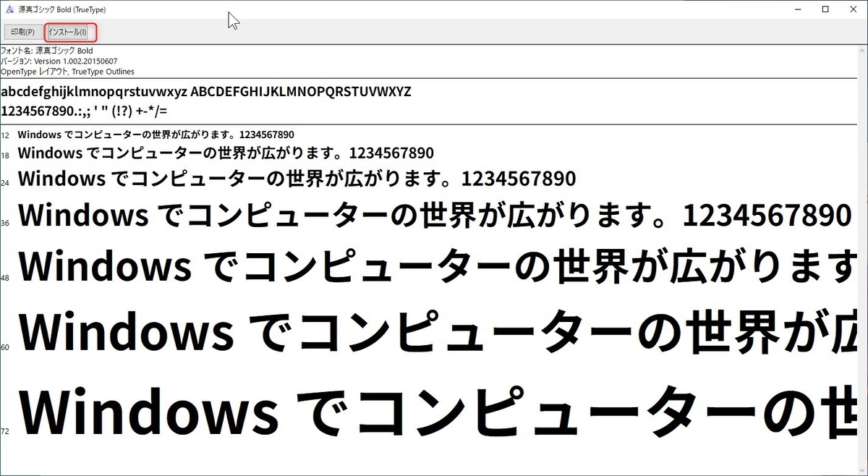Minimize the font preview window
The height and width of the screenshot is (476, 868).
[x=798, y=9]
